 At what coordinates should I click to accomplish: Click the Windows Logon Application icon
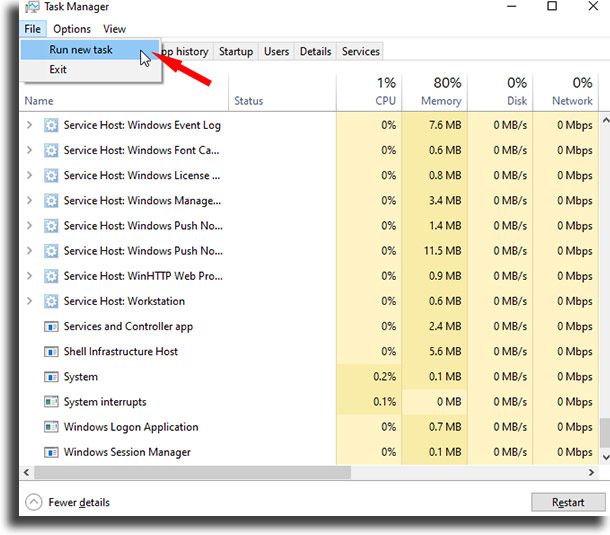pos(51,427)
